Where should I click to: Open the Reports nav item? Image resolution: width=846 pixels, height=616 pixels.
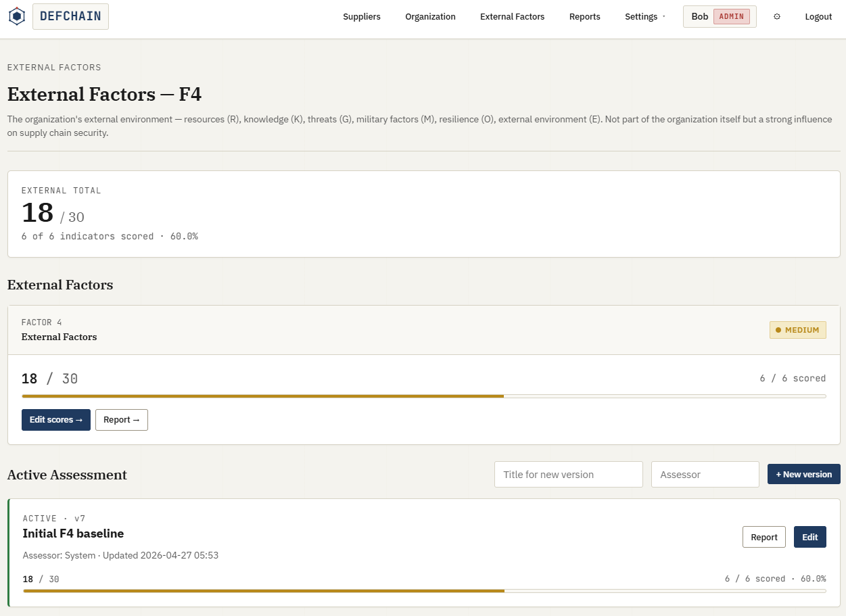coord(585,17)
